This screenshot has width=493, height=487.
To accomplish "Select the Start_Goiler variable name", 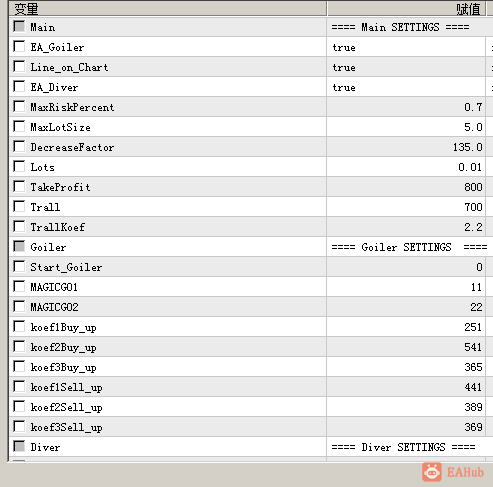I will pyautogui.click(x=66, y=267).
